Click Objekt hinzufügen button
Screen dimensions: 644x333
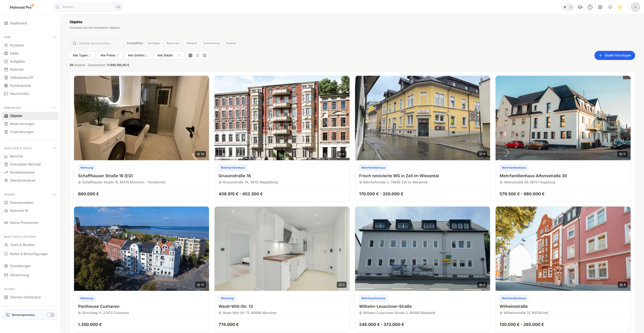click(x=614, y=55)
